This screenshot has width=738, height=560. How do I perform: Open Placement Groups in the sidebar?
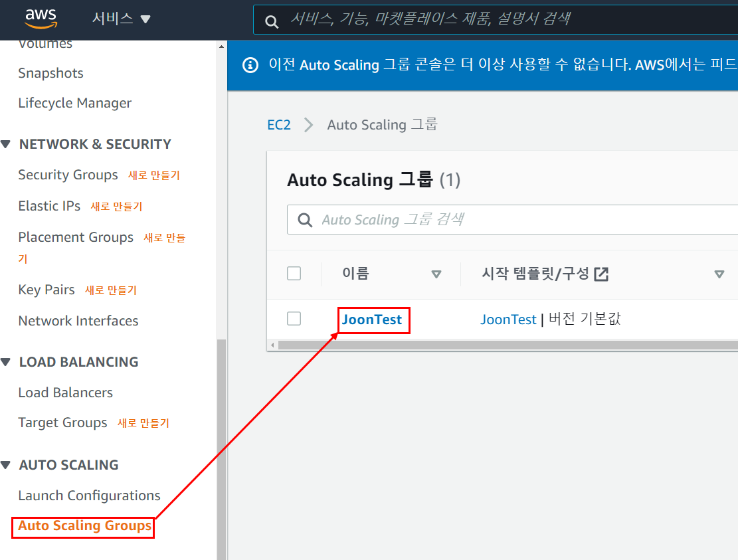(x=76, y=237)
